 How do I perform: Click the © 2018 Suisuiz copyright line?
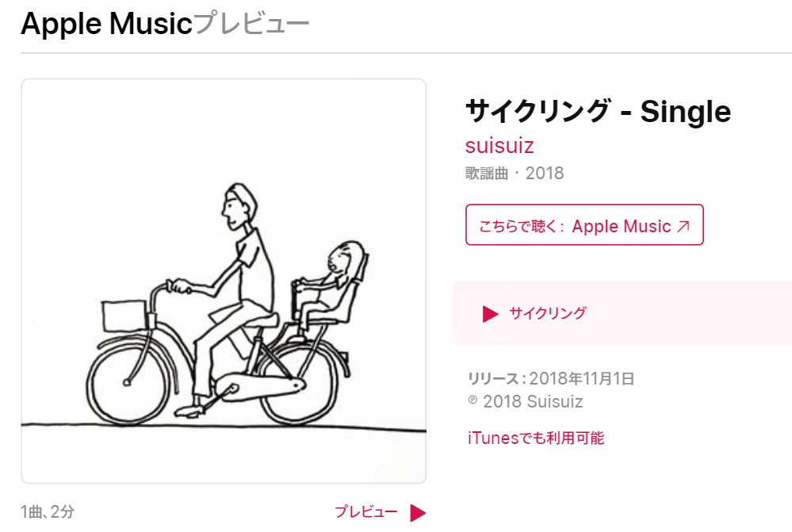point(526,402)
